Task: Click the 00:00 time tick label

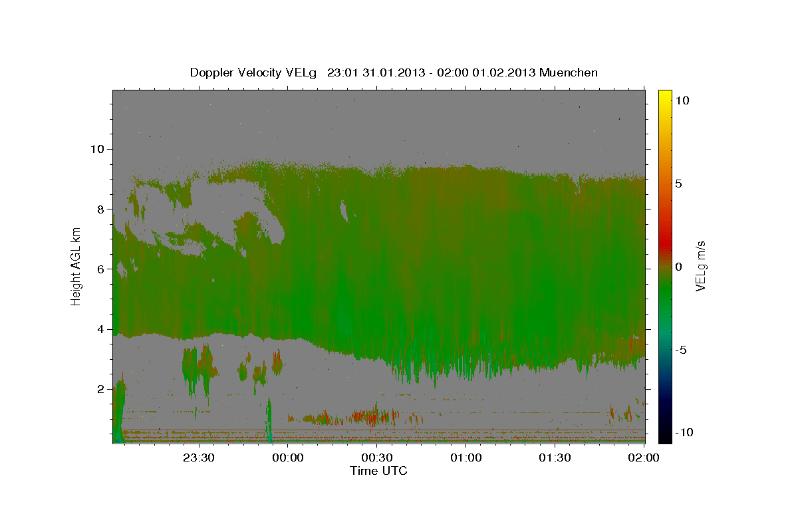Action: coord(288,458)
